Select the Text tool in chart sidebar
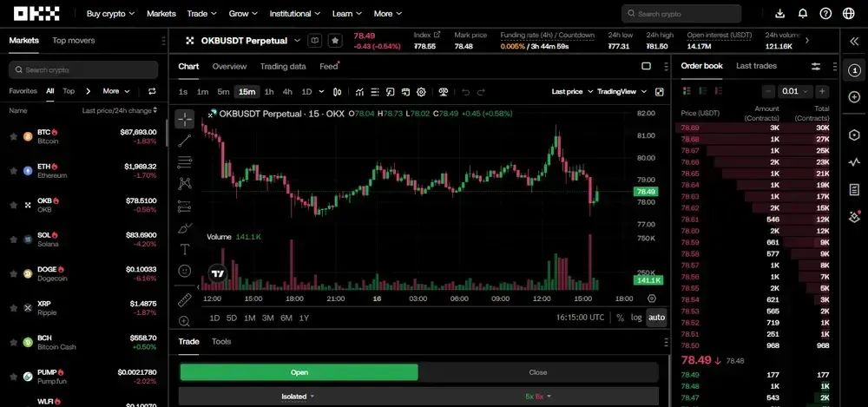The height and width of the screenshot is (407, 868). pos(184,249)
